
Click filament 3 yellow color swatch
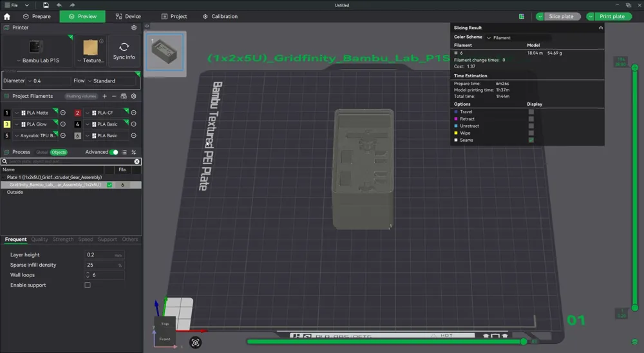[6, 124]
